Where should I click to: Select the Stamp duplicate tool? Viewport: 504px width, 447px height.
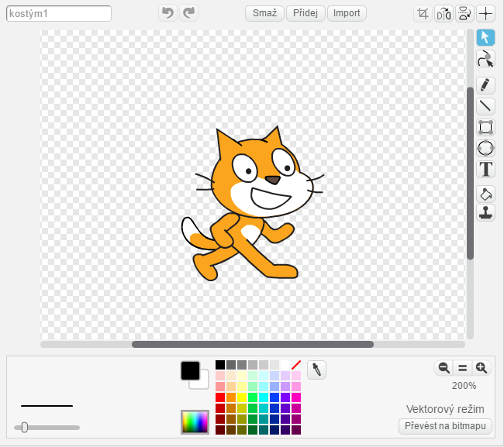tap(485, 212)
